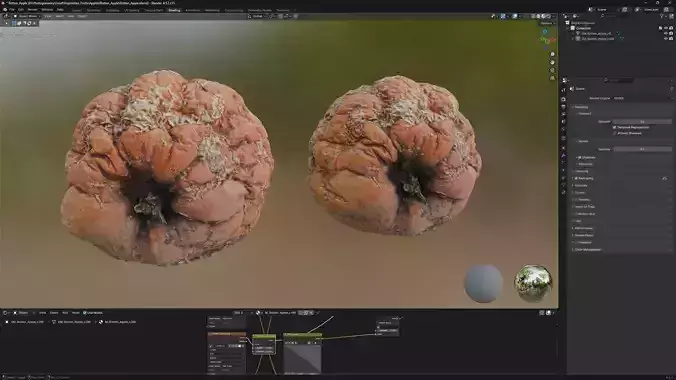Switch to the Animation workspace tab
Viewport: 676px width, 380px height.
193,10
